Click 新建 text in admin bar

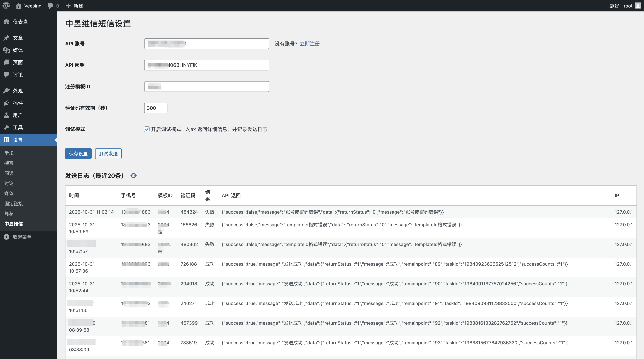[x=78, y=6]
